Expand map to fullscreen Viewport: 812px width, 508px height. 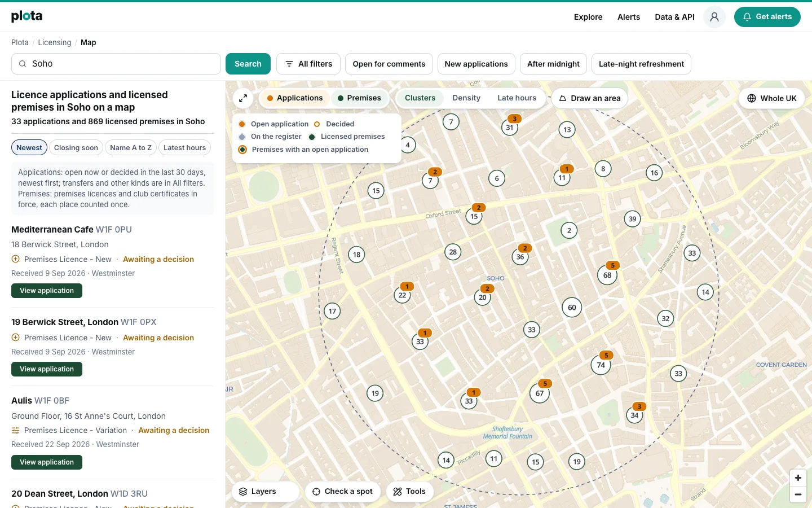coord(243,98)
